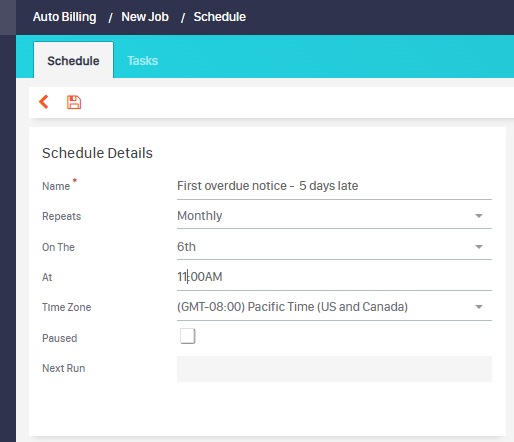
Task: Switch to the Tasks tab
Action: click(143, 61)
